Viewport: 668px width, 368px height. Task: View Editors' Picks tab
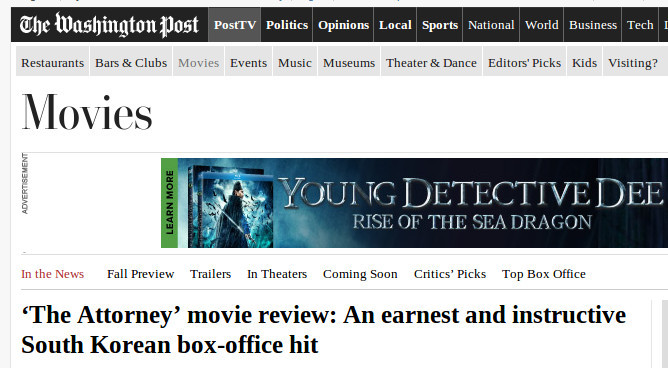tap(524, 63)
